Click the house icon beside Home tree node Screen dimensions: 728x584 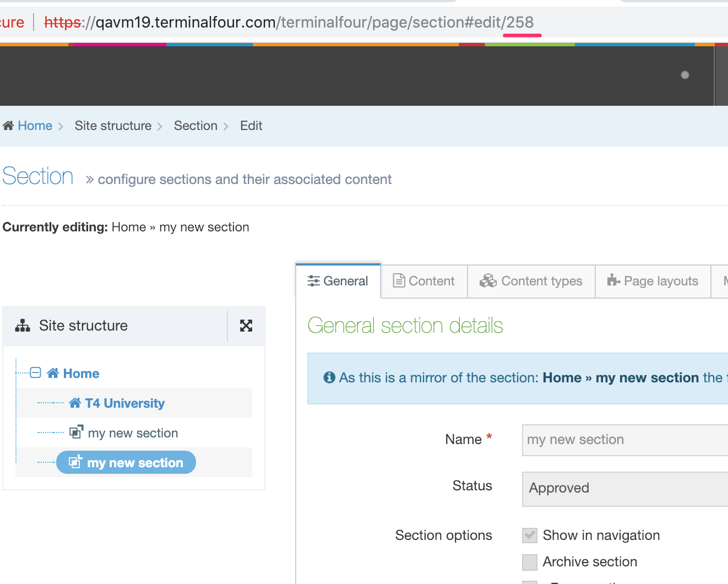click(x=53, y=374)
